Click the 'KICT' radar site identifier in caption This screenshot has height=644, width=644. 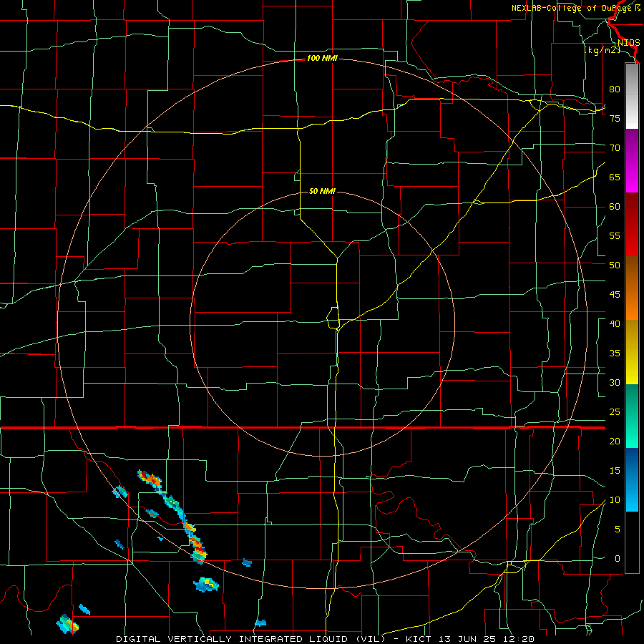click(x=419, y=639)
